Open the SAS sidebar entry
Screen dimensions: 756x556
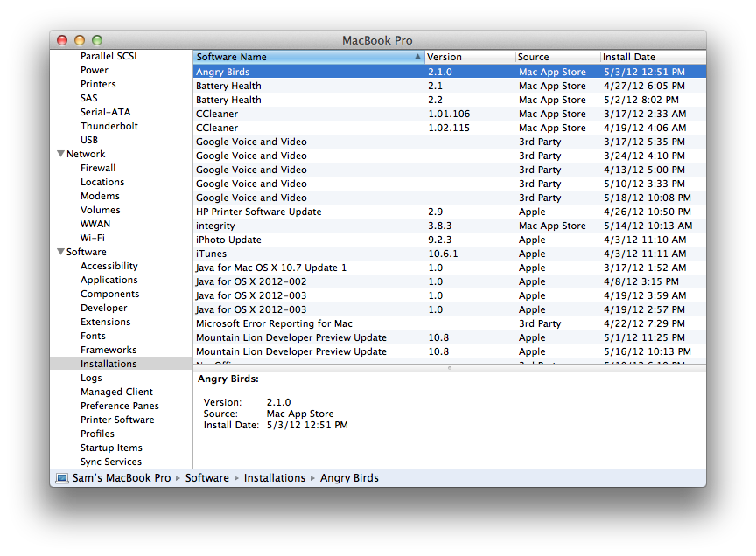pos(88,98)
